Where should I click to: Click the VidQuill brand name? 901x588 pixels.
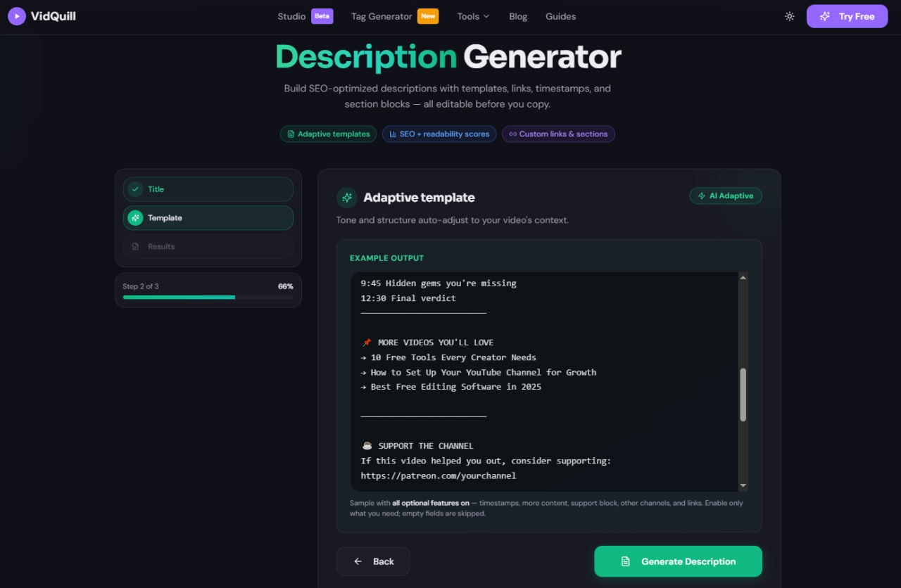[53, 16]
